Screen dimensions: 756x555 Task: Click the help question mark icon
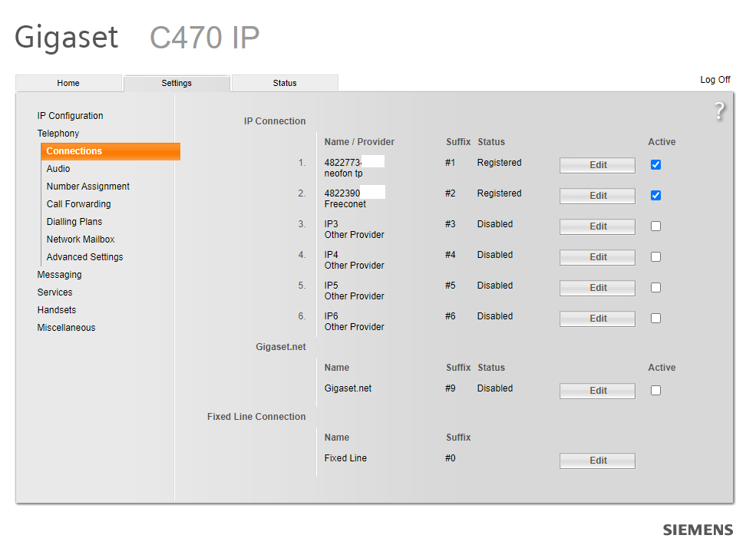point(718,111)
